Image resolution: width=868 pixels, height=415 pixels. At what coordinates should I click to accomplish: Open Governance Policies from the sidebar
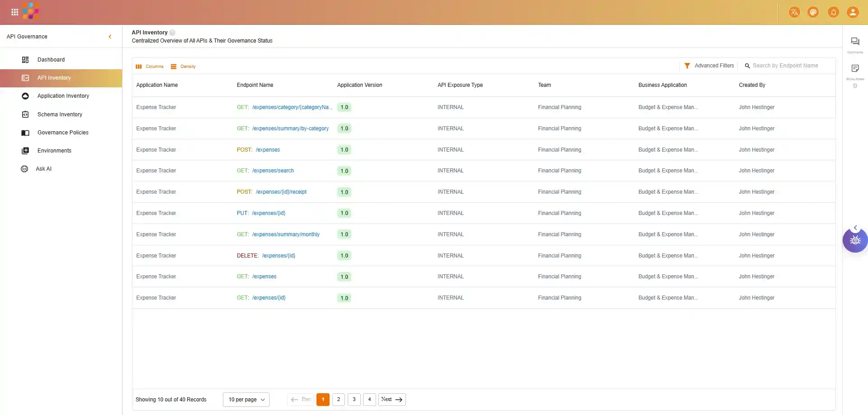tap(63, 133)
